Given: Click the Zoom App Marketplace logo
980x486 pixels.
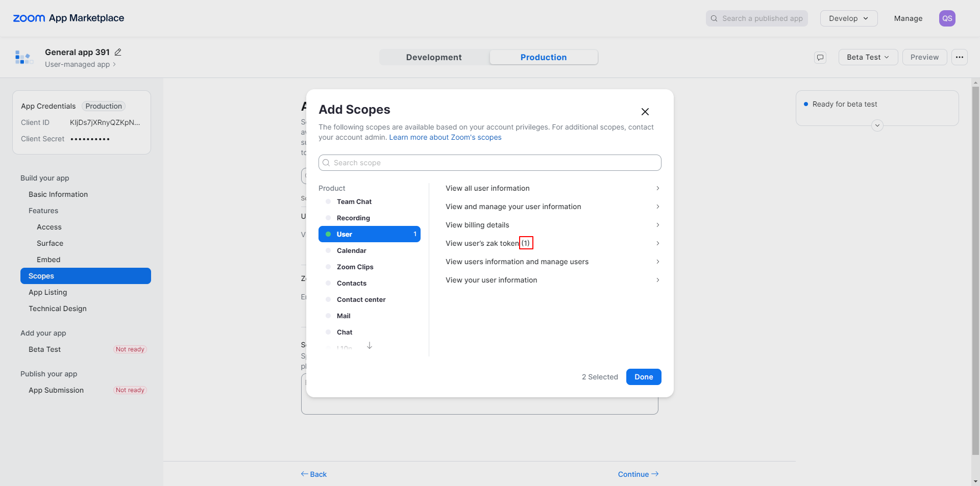Looking at the screenshot, I should tap(68, 18).
